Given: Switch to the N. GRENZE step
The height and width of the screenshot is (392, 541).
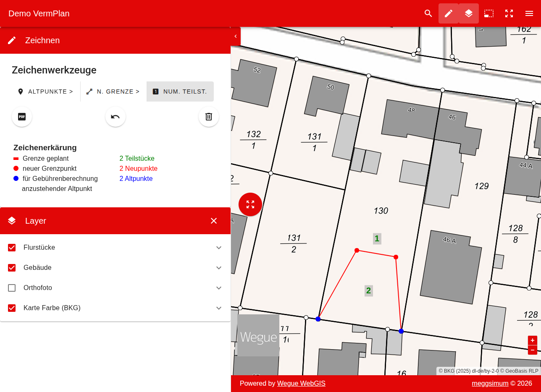Looking at the screenshot, I should click(x=113, y=91).
